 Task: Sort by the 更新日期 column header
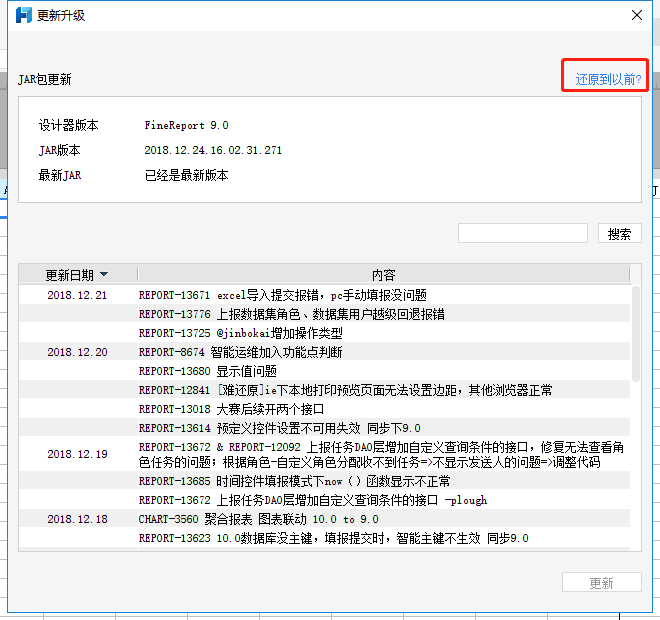78,275
